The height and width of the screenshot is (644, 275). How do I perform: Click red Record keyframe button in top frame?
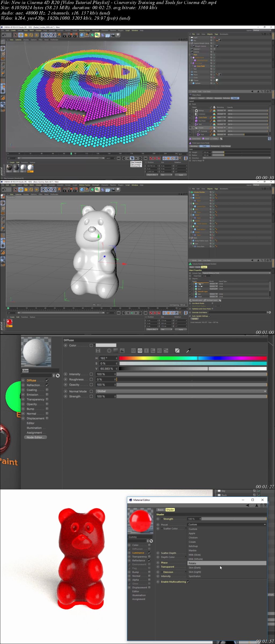click(x=151, y=158)
